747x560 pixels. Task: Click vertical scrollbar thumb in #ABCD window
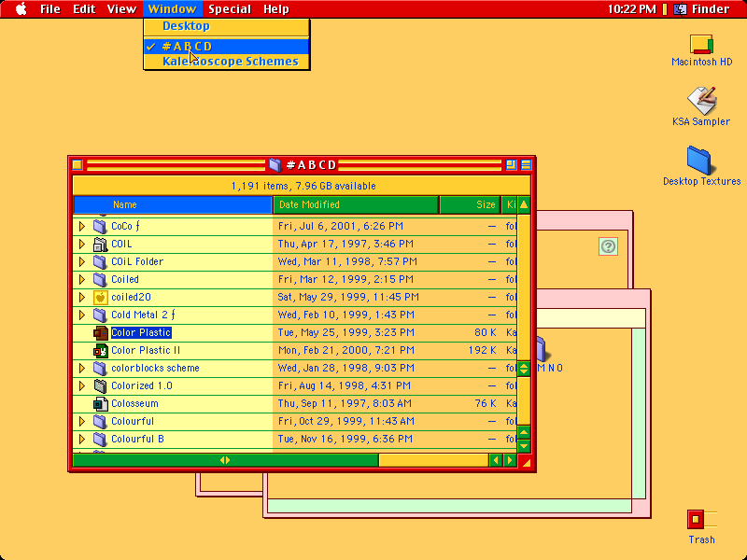[524, 369]
